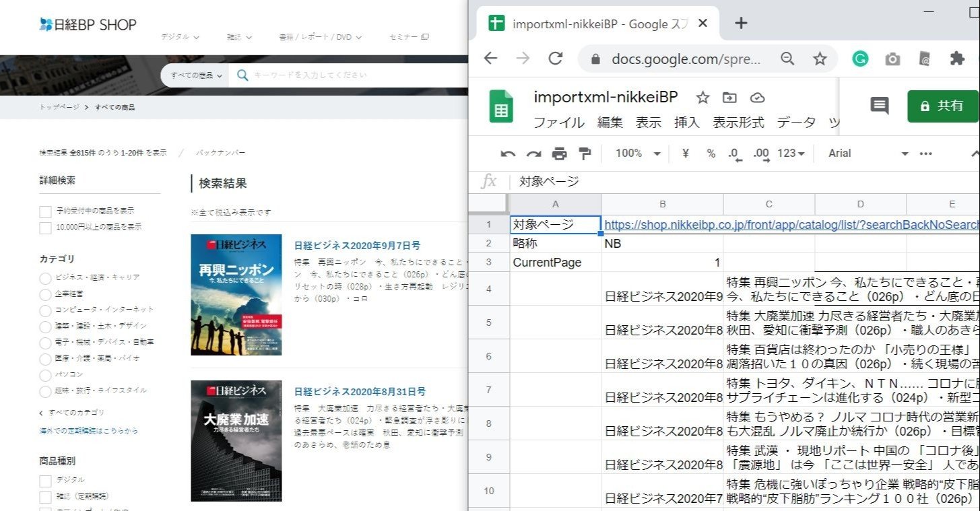980x511 pixels.
Task: Open the Grammarly extension icon
Action: coord(860,59)
